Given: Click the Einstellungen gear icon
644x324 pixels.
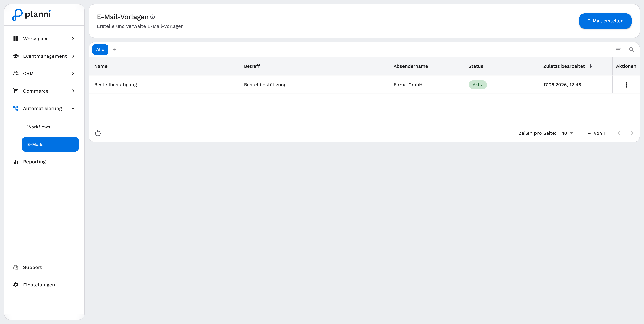Looking at the screenshot, I should click(x=16, y=285).
